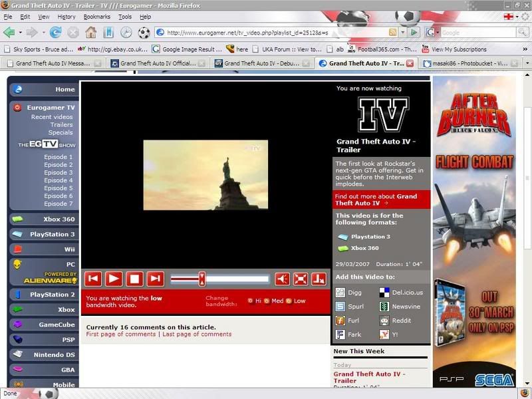Add this video to Del.icio.us

[401, 293]
